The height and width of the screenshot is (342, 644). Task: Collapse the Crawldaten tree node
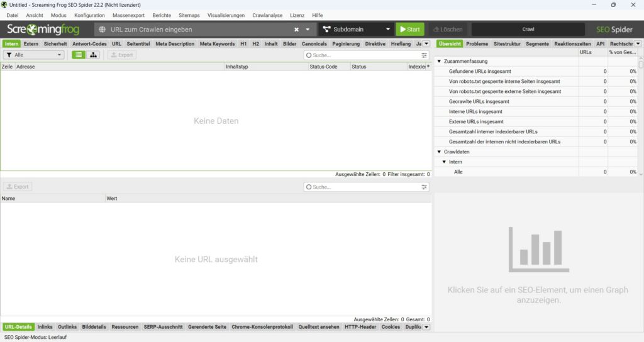click(x=439, y=152)
